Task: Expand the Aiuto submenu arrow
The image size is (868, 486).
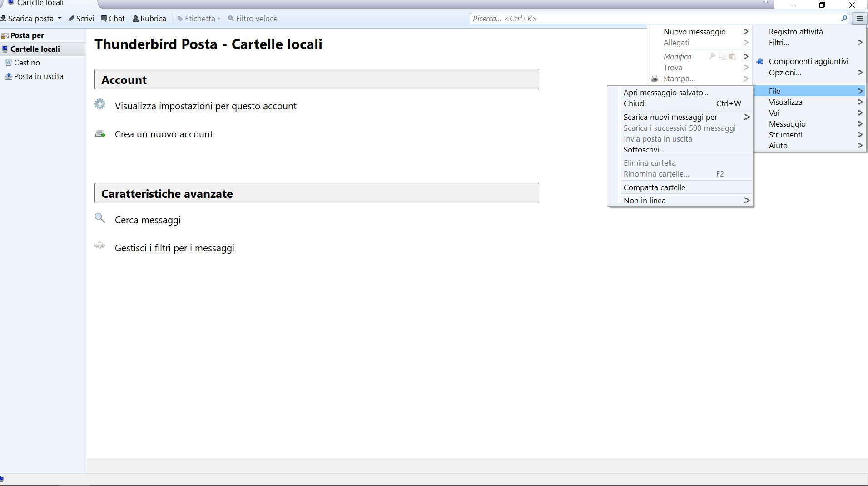Action: tap(860, 146)
